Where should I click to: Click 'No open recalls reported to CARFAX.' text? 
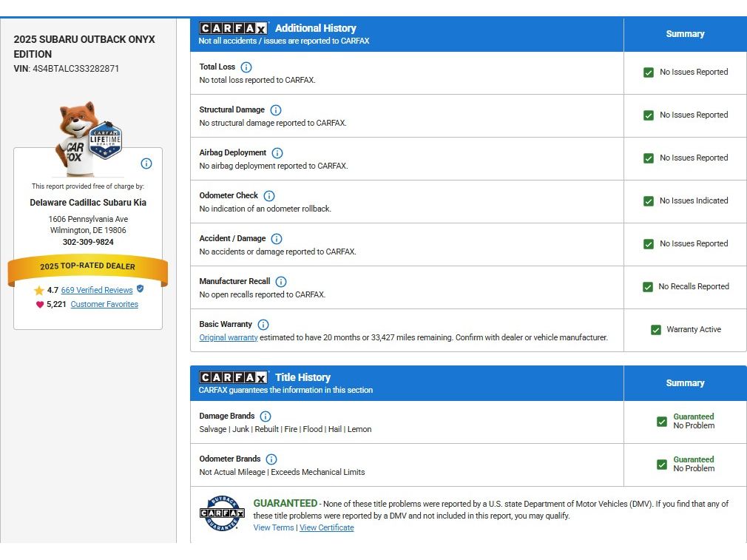coord(263,294)
